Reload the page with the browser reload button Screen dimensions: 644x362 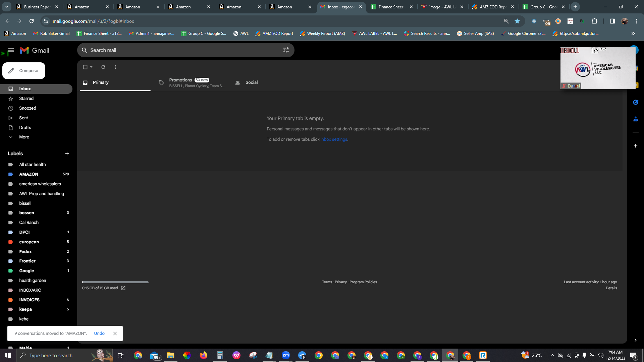coord(32,21)
